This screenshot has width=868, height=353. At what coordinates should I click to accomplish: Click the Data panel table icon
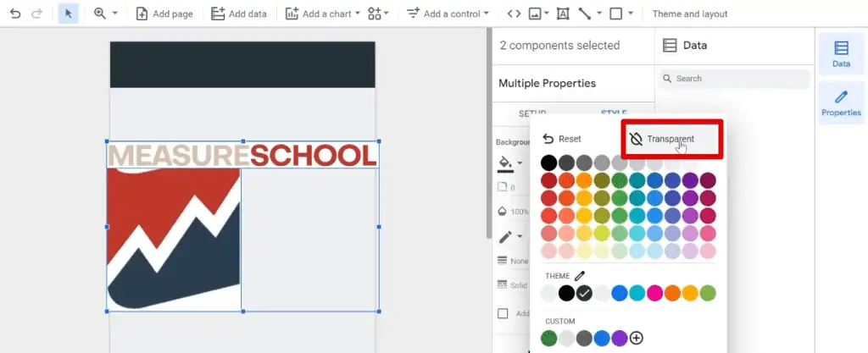[670, 46]
